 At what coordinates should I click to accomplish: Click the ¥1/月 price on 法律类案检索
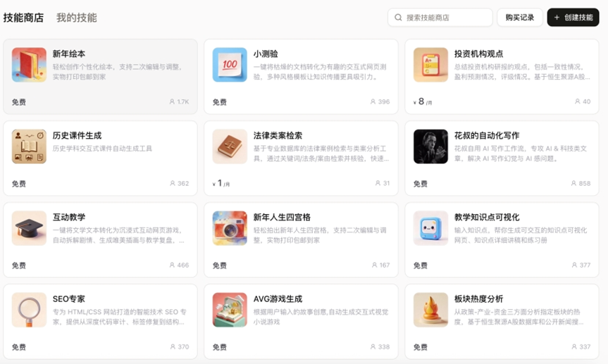pos(221,183)
